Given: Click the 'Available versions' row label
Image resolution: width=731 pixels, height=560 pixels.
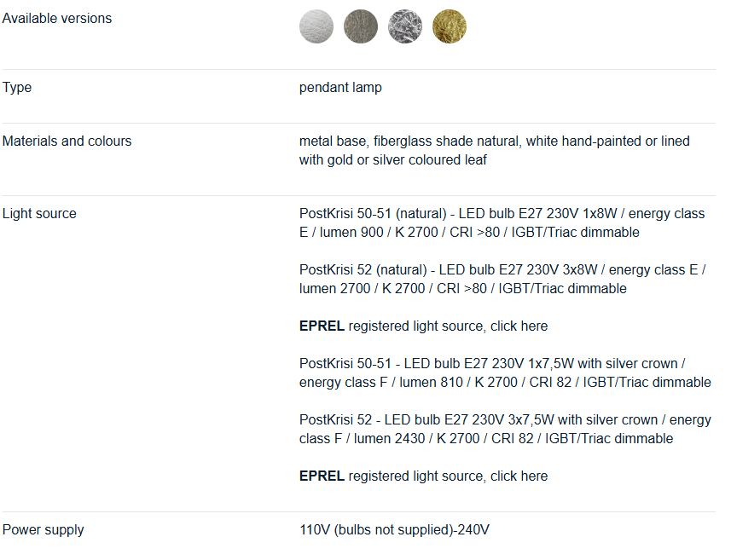Looking at the screenshot, I should 57,19.
